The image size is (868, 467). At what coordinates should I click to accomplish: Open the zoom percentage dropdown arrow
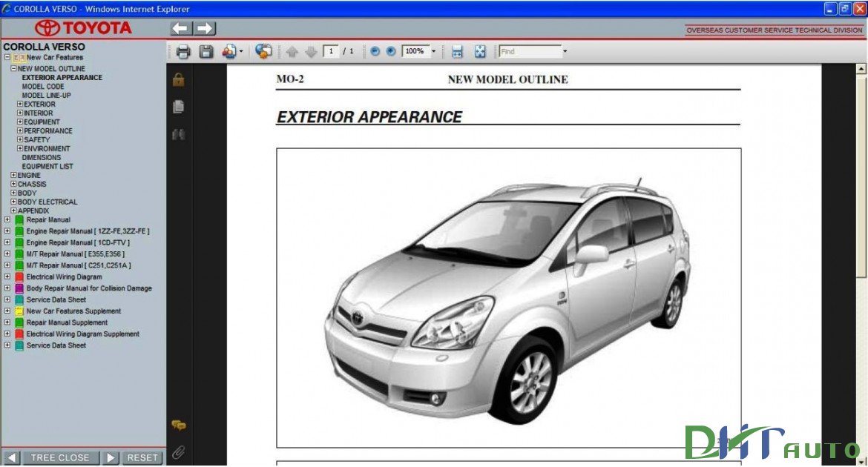[x=433, y=51]
